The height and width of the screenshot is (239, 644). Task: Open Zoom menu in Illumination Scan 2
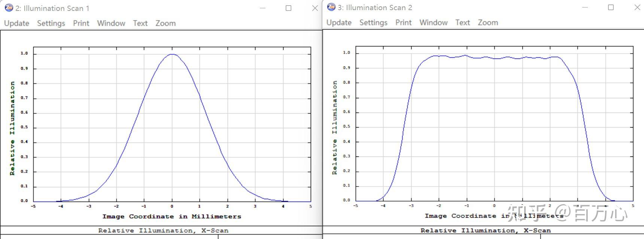click(488, 23)
